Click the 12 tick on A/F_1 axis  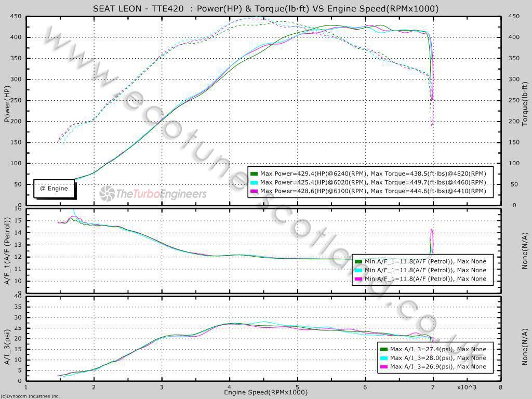[18, 257]
